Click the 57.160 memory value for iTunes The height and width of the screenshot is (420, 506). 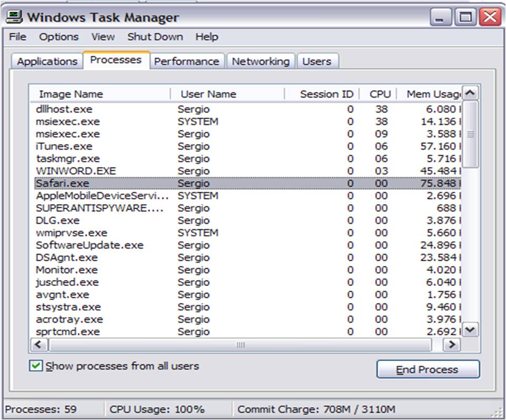(438, 147)
